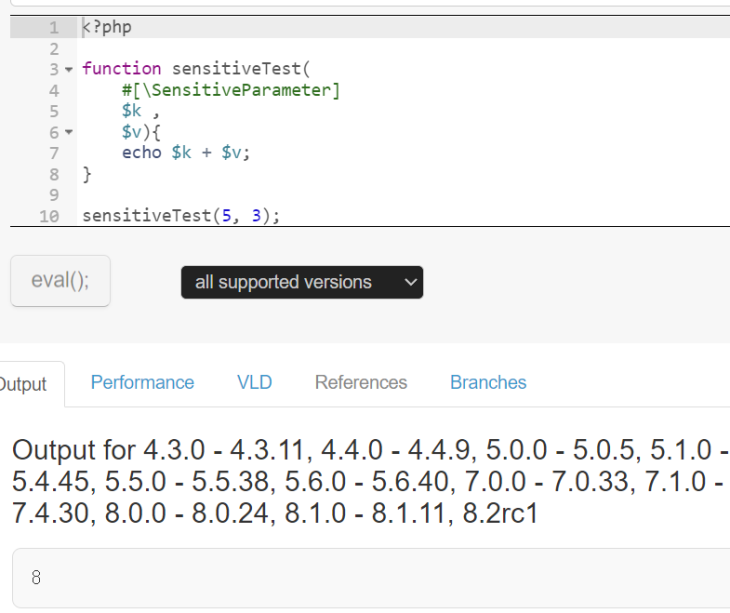Click line number 10 in the gutter
The height and width of the screenshot is (613, 730).
[x=49, y=215]
